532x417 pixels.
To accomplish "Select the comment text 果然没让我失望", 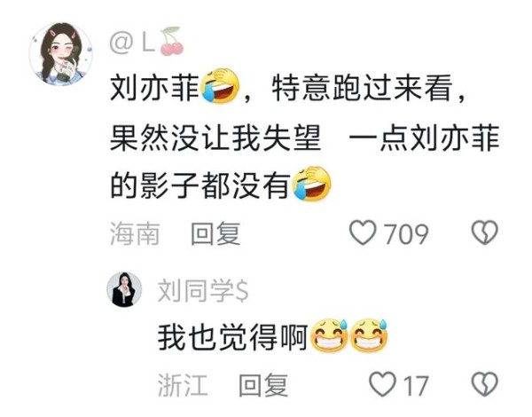I will click(215, 138).
